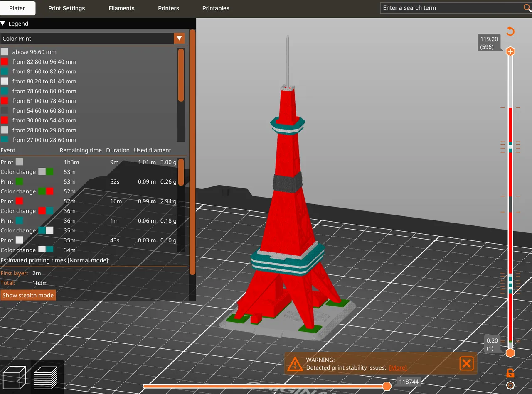Switch to 3D editor view cube icon

[x=14, y=377]
